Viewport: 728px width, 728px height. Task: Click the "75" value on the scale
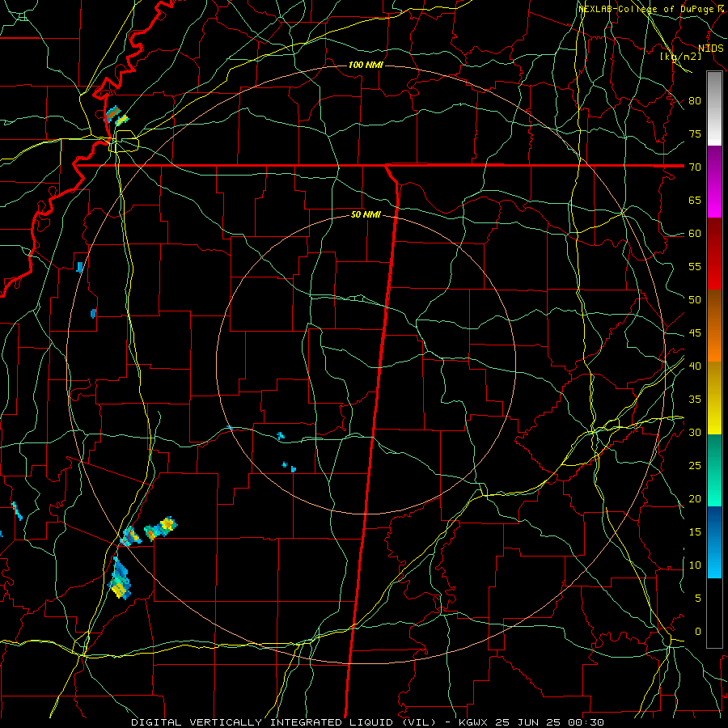695,133
